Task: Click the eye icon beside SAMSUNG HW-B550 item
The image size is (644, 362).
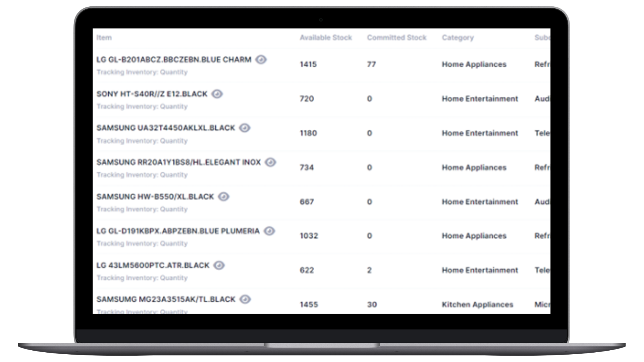Action: (223, 197)
